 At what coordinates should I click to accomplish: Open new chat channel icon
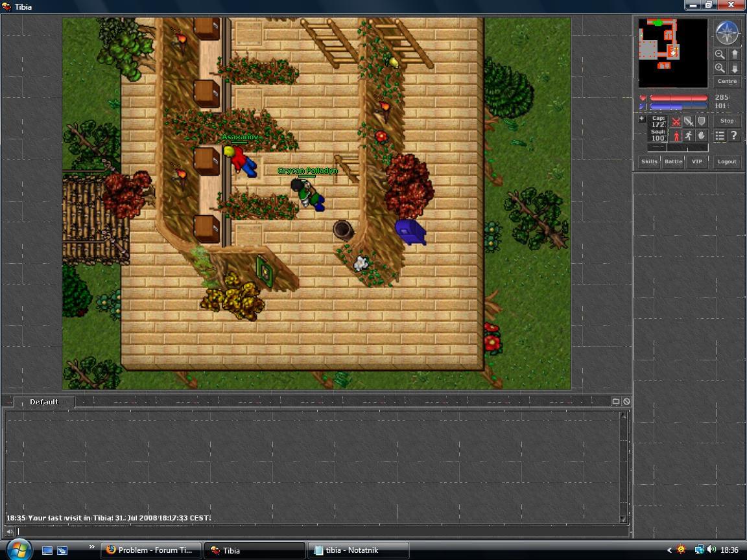(x=615, y=401)
